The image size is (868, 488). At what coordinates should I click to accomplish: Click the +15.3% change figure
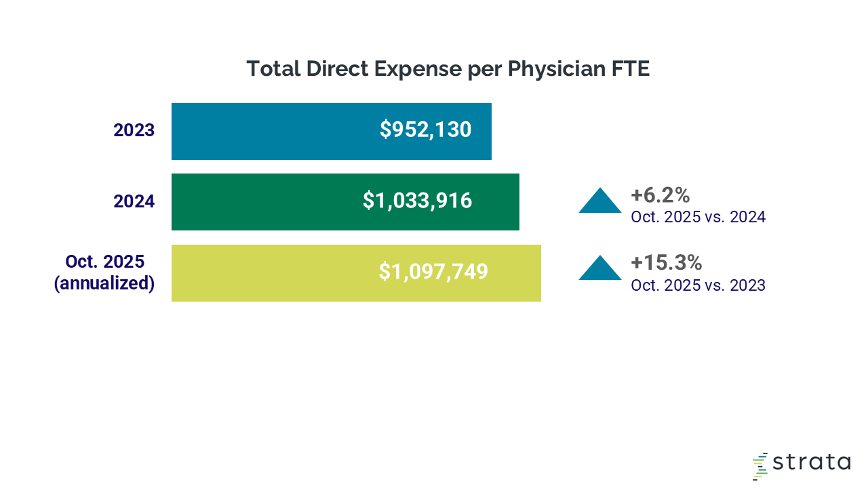666,263
